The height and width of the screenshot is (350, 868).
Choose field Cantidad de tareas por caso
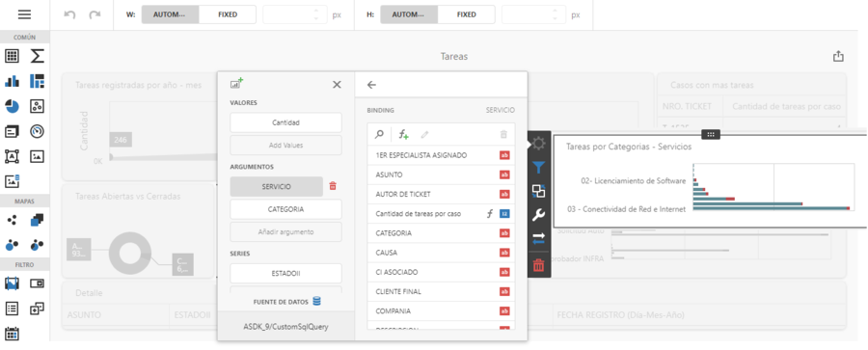tap(441, 213)
